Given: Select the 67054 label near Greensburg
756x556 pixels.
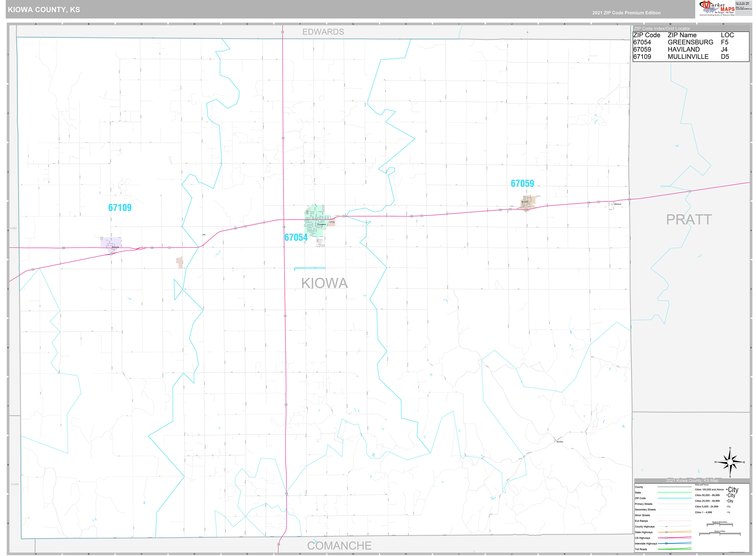Looking at the screenshot, I should 296,237.
